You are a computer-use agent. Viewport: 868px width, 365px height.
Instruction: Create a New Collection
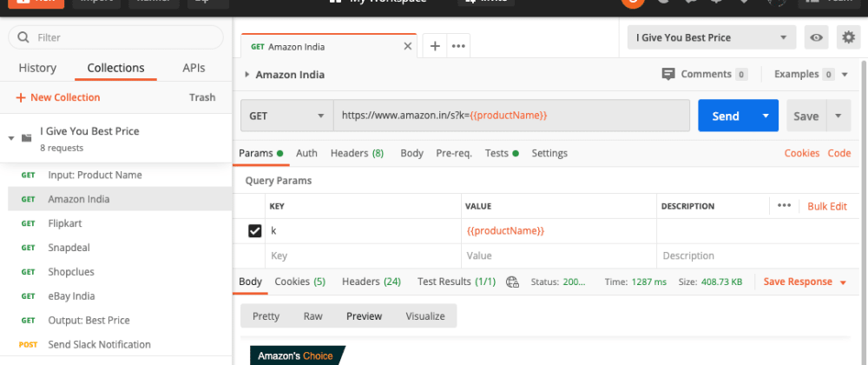click(58, 97)
